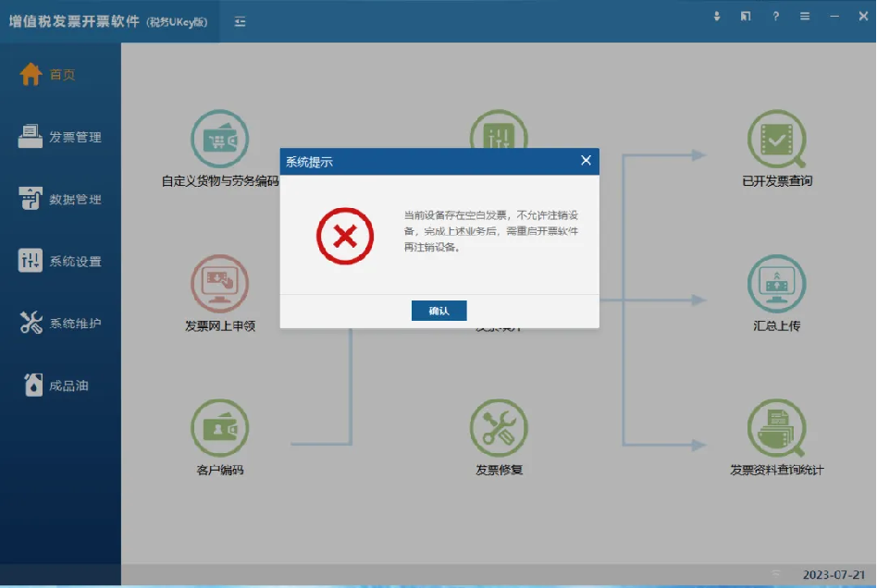Open 自定义货物与劳务编码 module
Screen dimensions: 877x588
pyautogui.click(x=220, y=137)
